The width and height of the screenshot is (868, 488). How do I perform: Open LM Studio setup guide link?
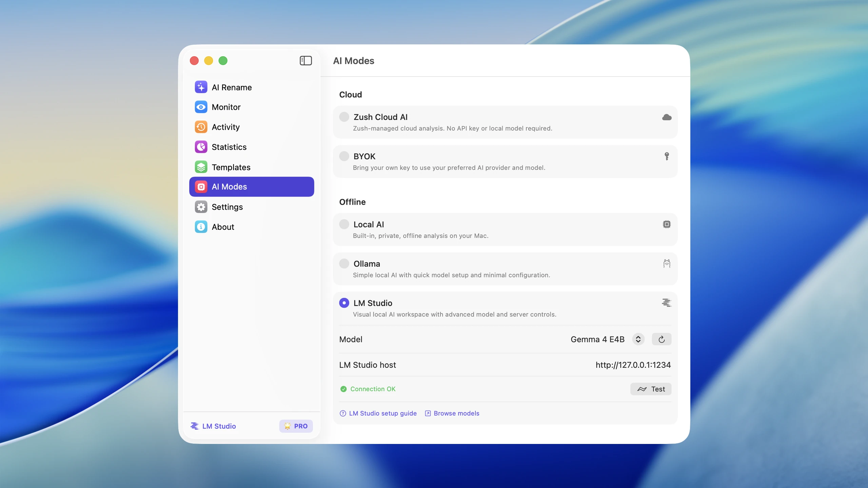[383, 413]
